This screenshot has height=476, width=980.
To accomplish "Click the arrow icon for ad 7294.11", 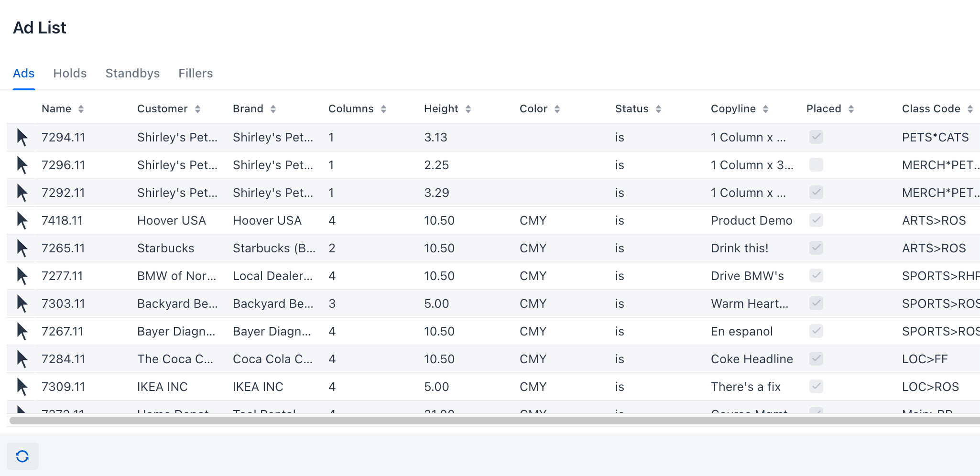I will click(x=22, y=137).
